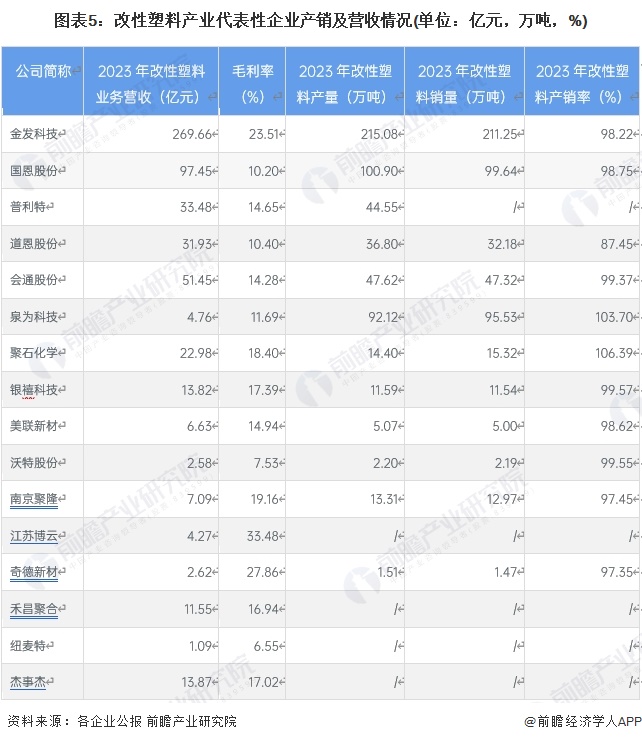Click production value 5.07
The image size is (642, 742).
[x=385, y=426]
